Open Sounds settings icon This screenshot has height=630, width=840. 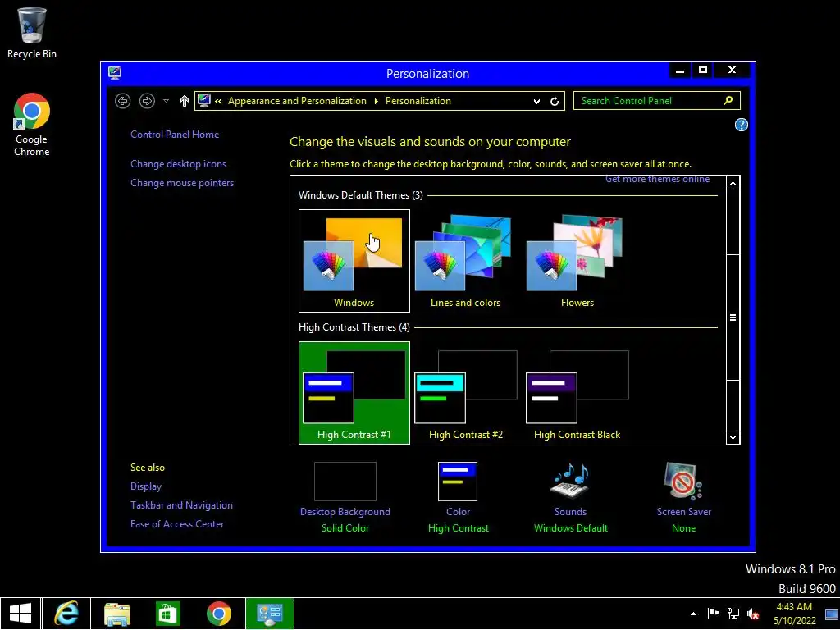click(570, 480)
